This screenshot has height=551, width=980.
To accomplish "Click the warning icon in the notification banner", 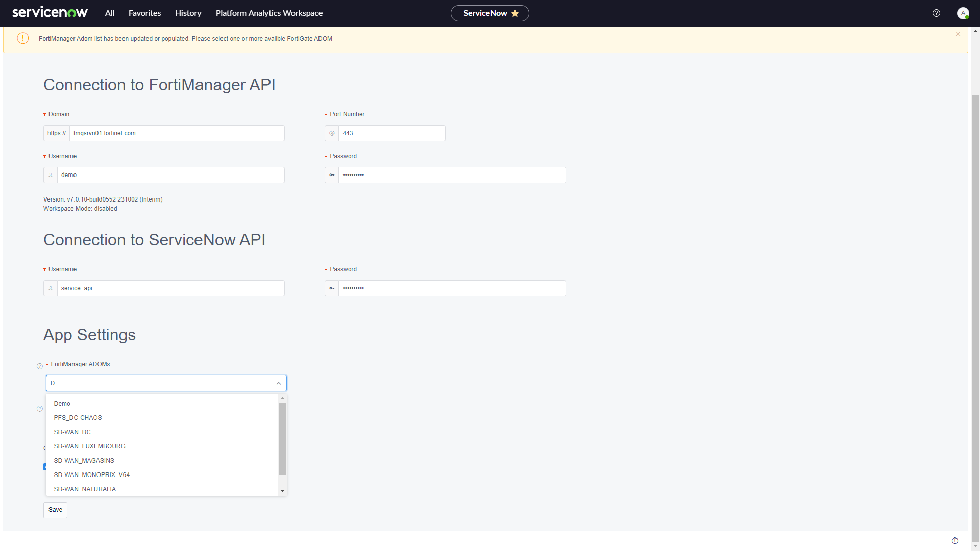I will point(23,39).
